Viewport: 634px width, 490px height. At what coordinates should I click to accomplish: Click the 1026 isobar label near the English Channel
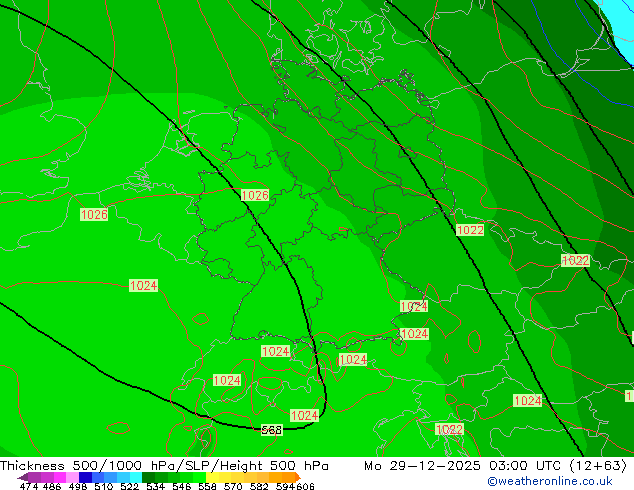94,214
